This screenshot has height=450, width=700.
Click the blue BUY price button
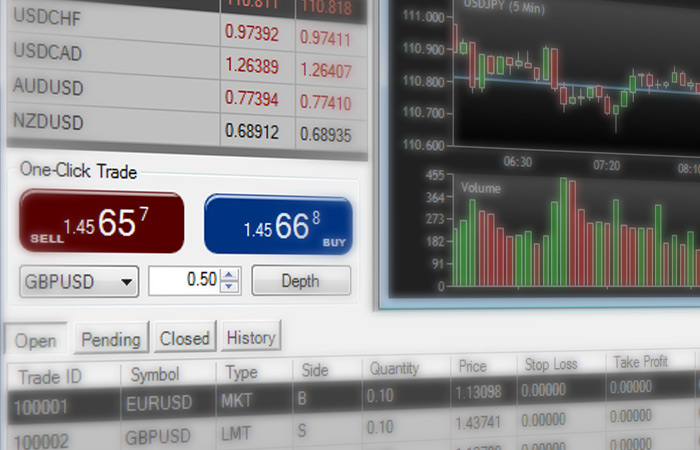click(278, 225)
